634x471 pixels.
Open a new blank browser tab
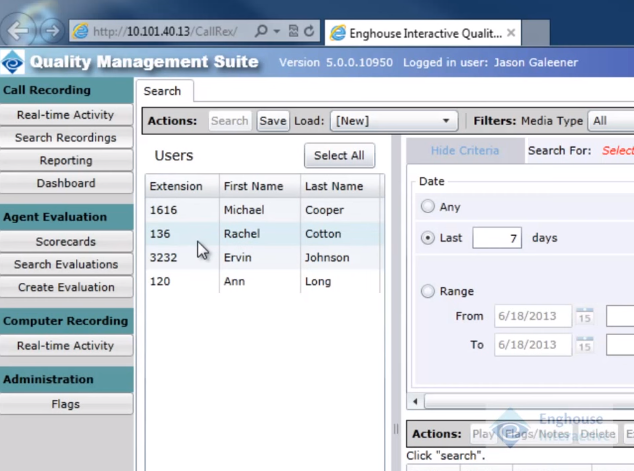[x=535, y=33]
